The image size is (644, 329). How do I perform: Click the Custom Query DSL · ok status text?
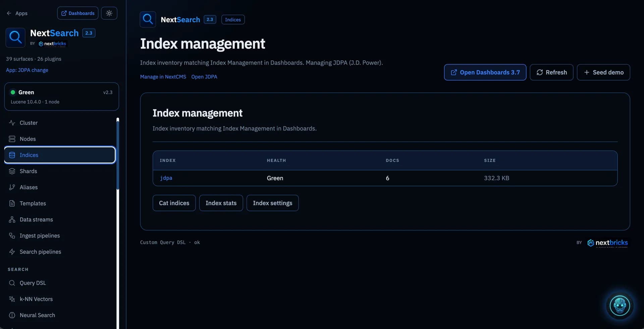click(x=170, y=242)
